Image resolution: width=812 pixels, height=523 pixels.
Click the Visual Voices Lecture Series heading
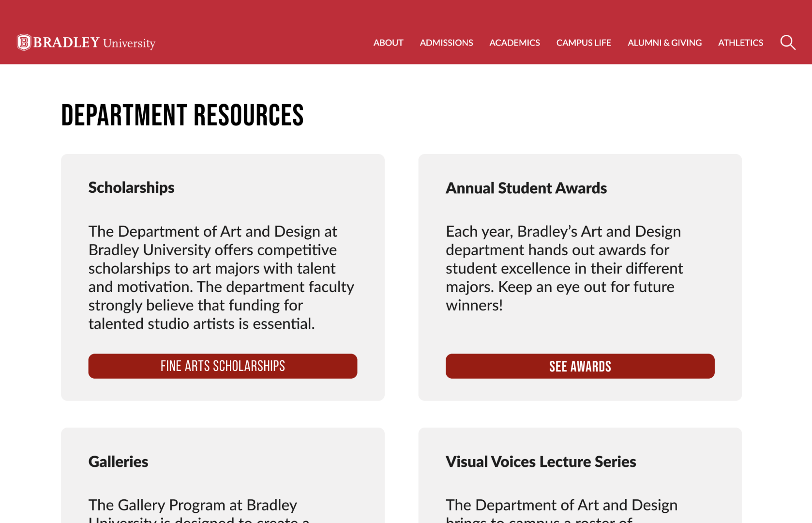(541, 461)
